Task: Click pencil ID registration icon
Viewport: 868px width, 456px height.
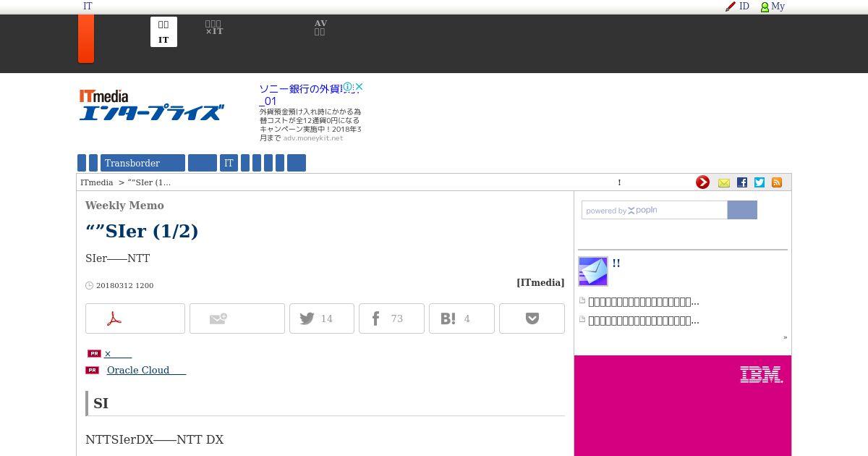Action: coord(731,7)
